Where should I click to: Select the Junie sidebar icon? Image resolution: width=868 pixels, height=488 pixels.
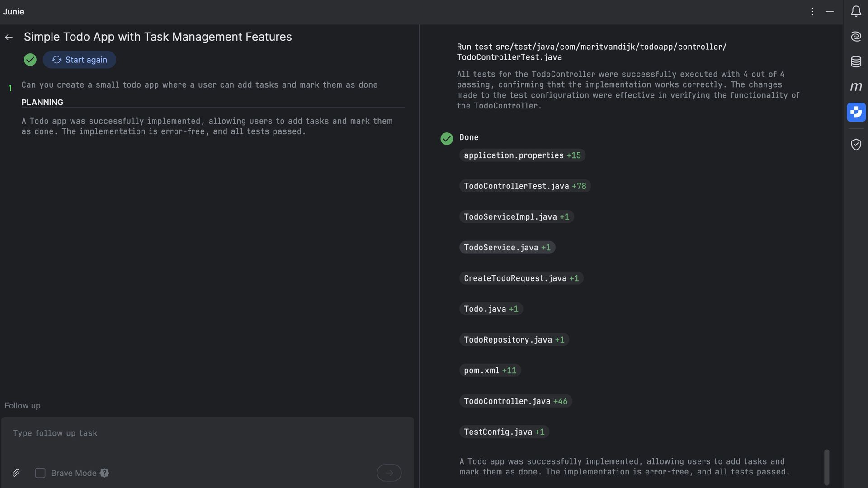856,112
